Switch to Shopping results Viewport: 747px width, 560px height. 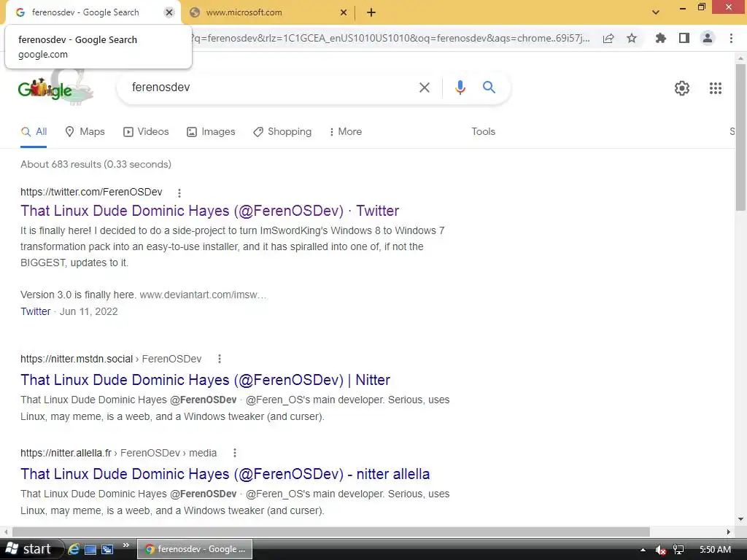click(x=282, y=132)
